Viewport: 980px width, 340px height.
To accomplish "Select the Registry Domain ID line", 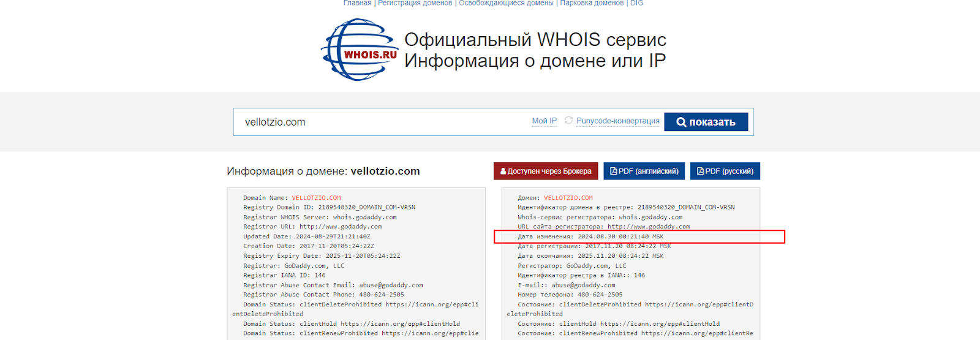I will click(329, 207).
